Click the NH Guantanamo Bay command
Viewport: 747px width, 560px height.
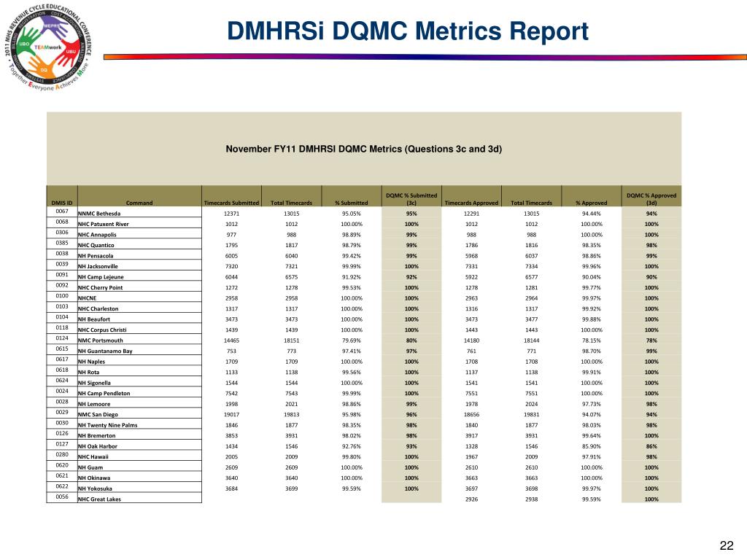(x=105, y=351)
